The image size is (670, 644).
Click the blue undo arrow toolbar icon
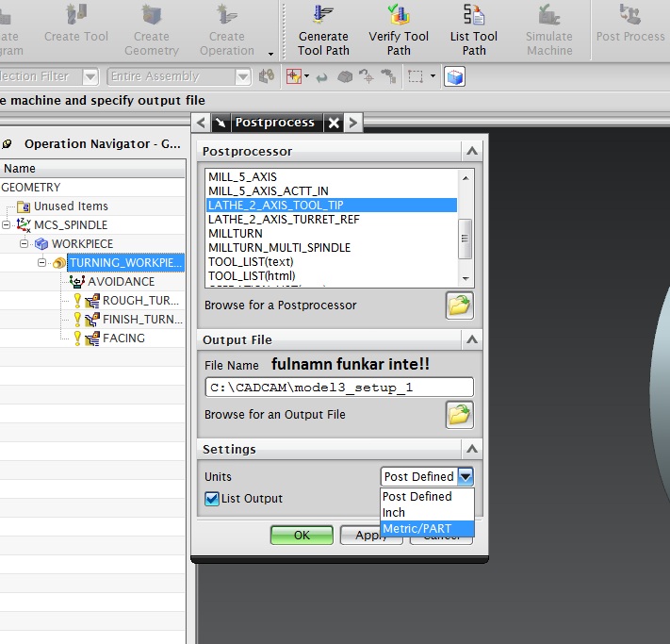point(321,77)
